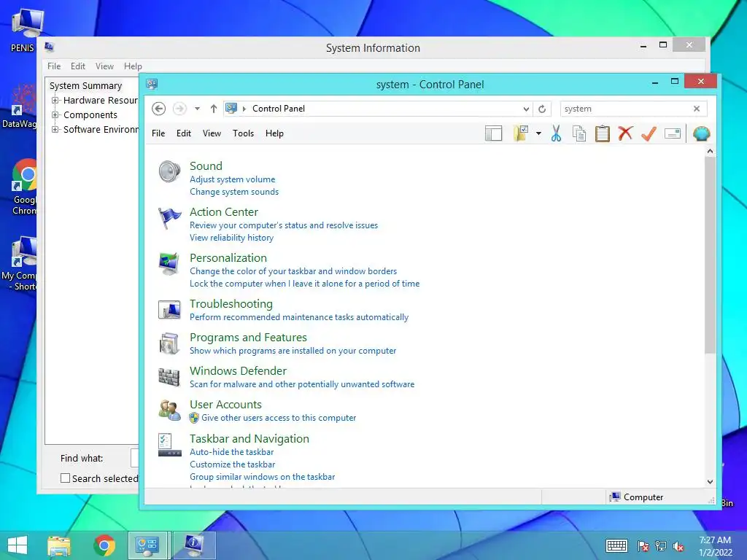Expand the Components tree node

[x=55, y=114]
